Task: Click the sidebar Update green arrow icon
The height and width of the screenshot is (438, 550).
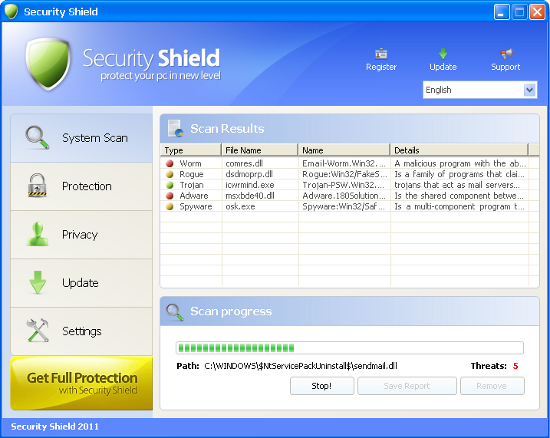Action: point(38,282)
